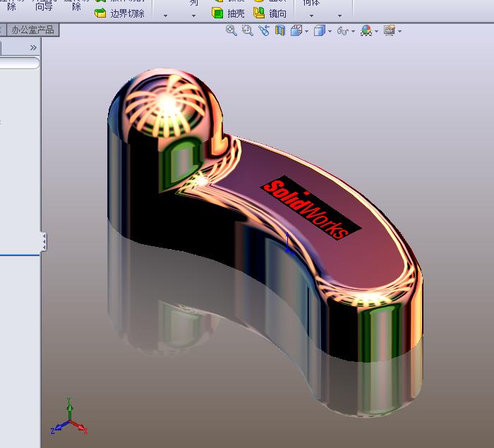The width and height of the screenshot is (494, 448).
Task: Select the 抽壳 (Shell) tool
Action: point(228,13)
